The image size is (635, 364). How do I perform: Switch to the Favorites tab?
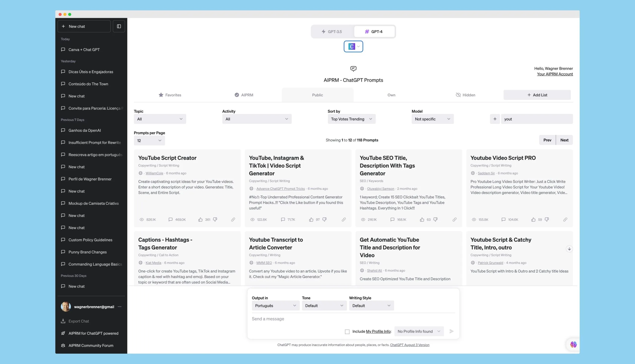(170, 95)
